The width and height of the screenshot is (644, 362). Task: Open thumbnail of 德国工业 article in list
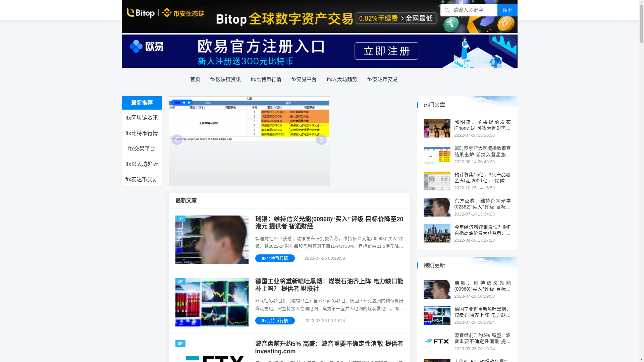coord(212,302)
